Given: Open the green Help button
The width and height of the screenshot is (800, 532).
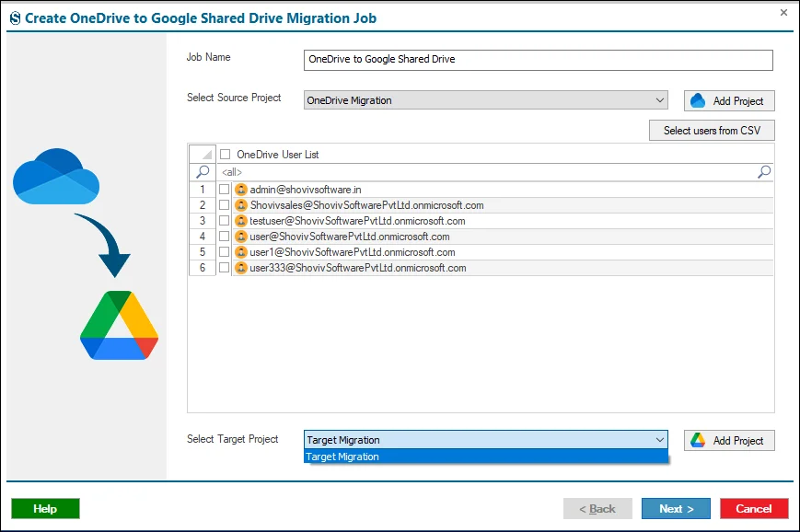Looking at the screenshot, I should tap(45, 509).
